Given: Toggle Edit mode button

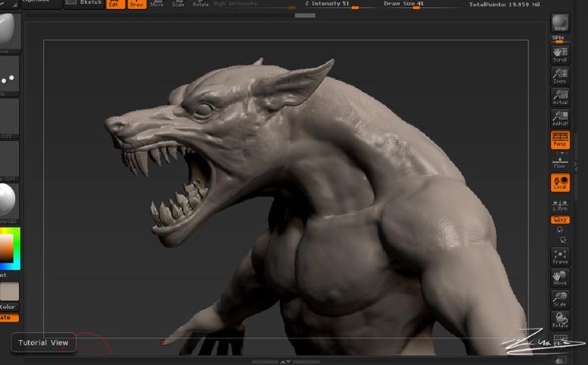Looking at the screenshot, I should tap(115, 4).
